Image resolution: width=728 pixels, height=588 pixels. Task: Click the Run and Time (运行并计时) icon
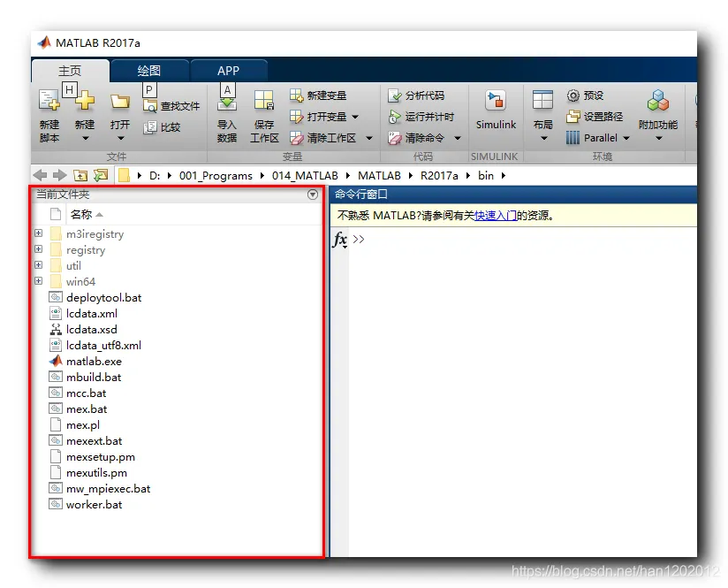click(394, 117)
